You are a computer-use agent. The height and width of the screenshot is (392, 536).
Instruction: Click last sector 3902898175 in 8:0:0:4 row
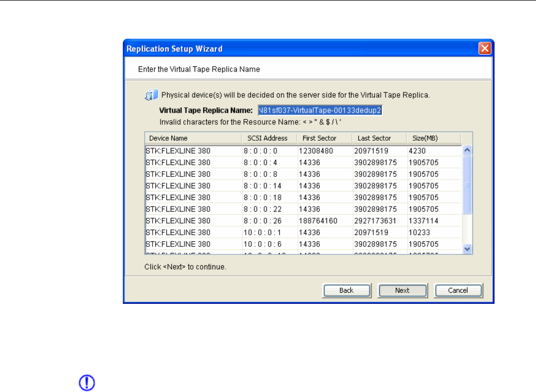(x=375, y=163)
